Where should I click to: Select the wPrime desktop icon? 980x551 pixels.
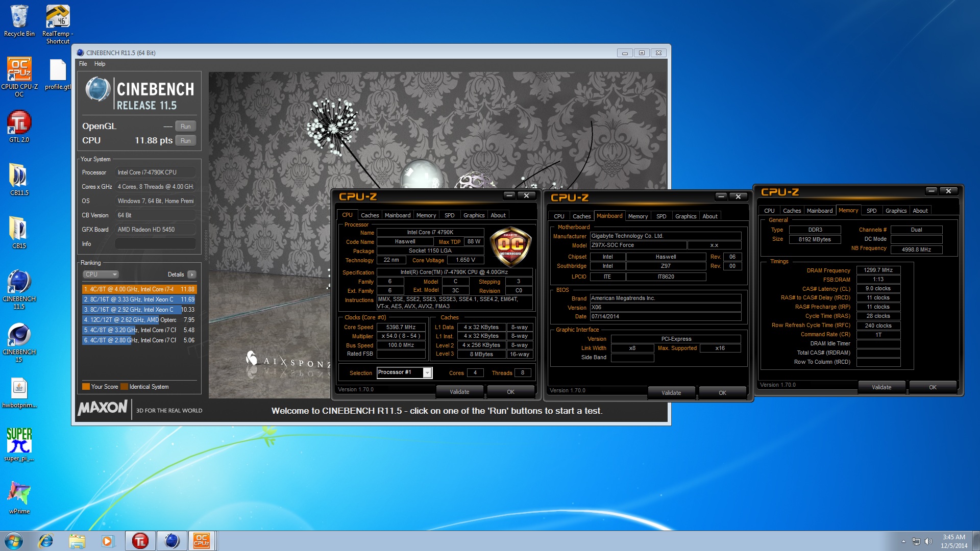[x=19, y=497]
